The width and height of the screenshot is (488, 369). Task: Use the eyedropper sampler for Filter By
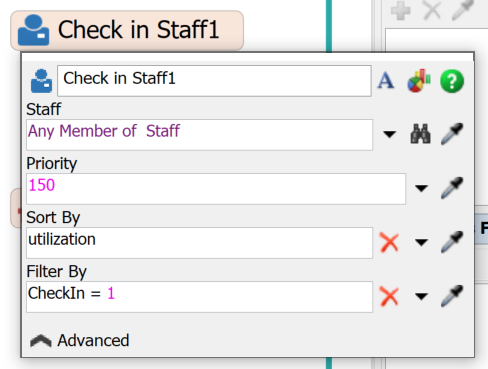[x=452, y=296]
